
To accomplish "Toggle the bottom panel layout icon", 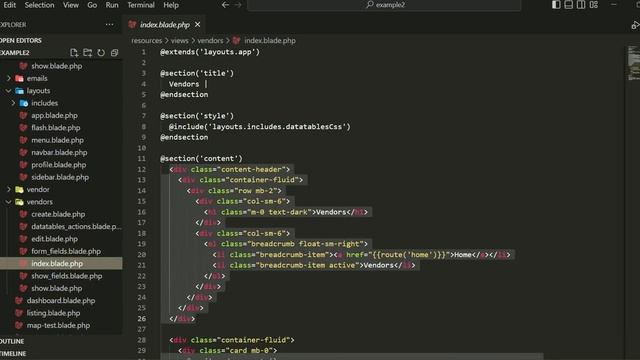I will (569, 4).
